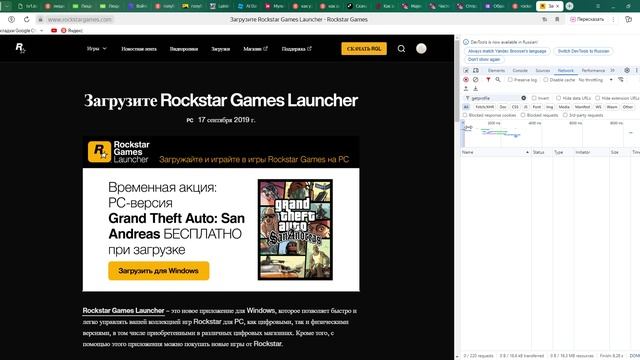Click the network overview timeline
Image resolution: width=640 pixels, height=360 pixels.
[550, 133]
